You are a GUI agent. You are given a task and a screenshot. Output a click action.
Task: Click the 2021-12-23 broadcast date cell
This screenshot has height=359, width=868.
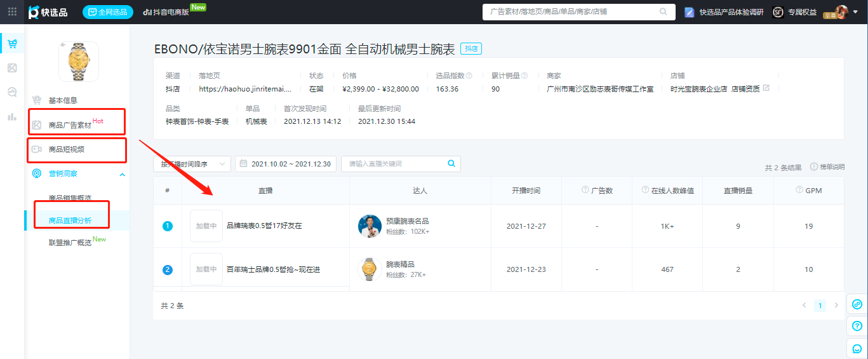[526, 269]
